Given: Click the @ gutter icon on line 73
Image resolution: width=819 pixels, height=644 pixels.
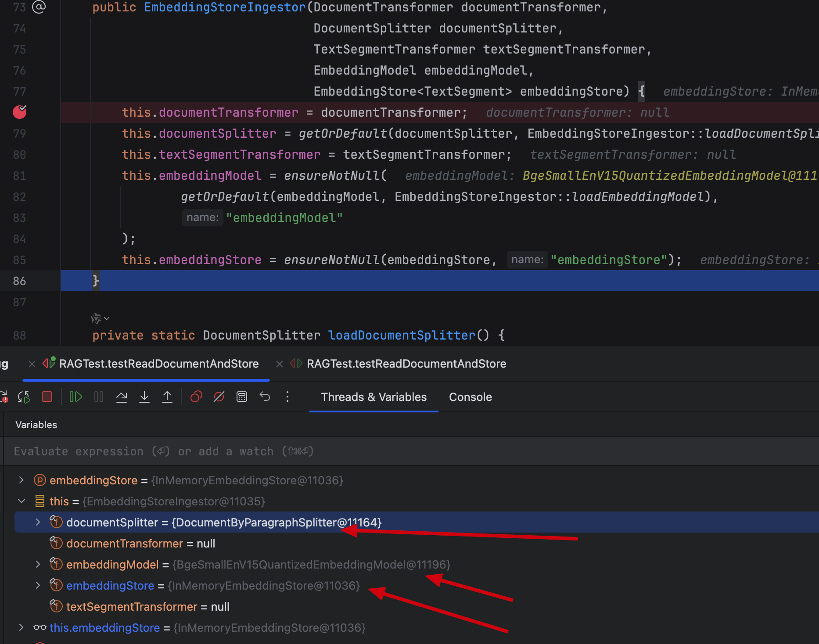Looking at the screenshot, I should coord(39,7).
